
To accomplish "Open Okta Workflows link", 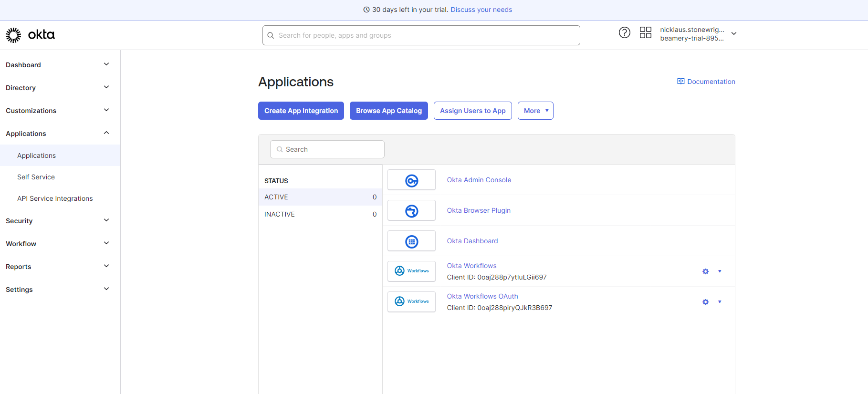I will coord(471,266).
